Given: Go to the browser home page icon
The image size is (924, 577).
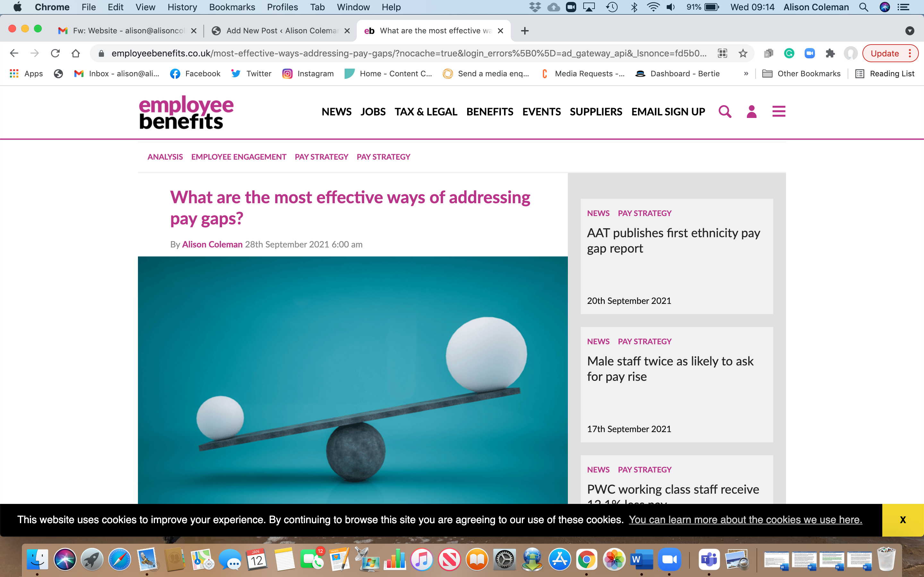Looking at the screenshot, I should point(76,54).
